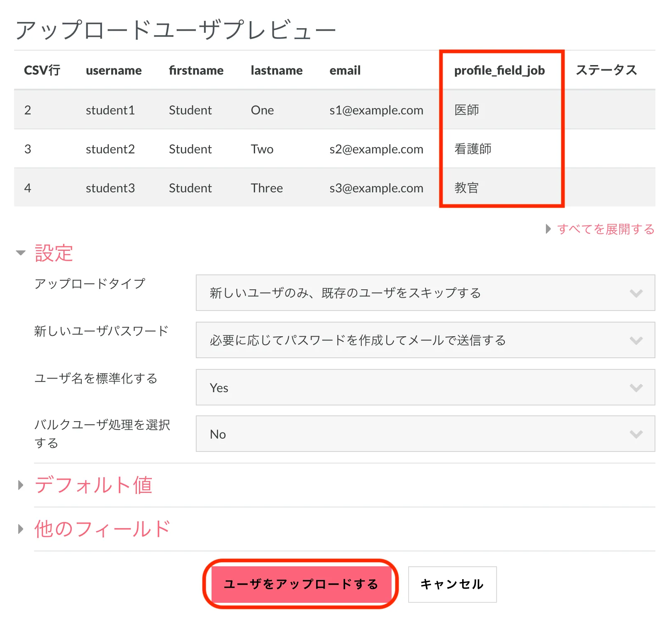This screenshot has width=672, height=626.
Task: Click the chevron icon in アップロードタイプ select
Action: coord(636,293)
